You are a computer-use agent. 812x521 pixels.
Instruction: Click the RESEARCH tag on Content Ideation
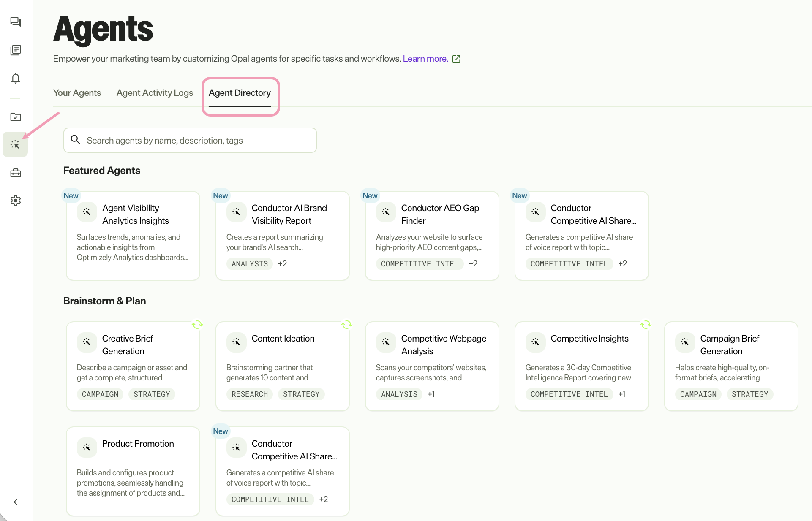coord(250,394)
